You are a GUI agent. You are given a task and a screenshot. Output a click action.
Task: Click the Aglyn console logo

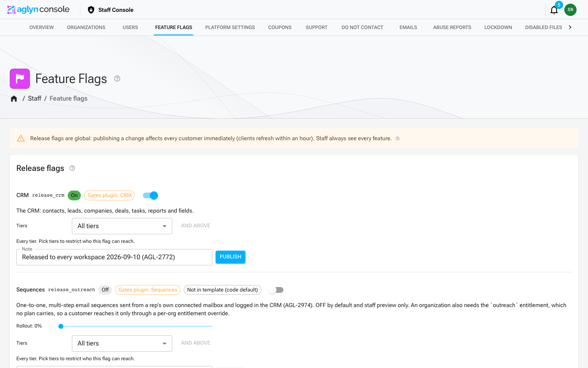click(38, 9)
